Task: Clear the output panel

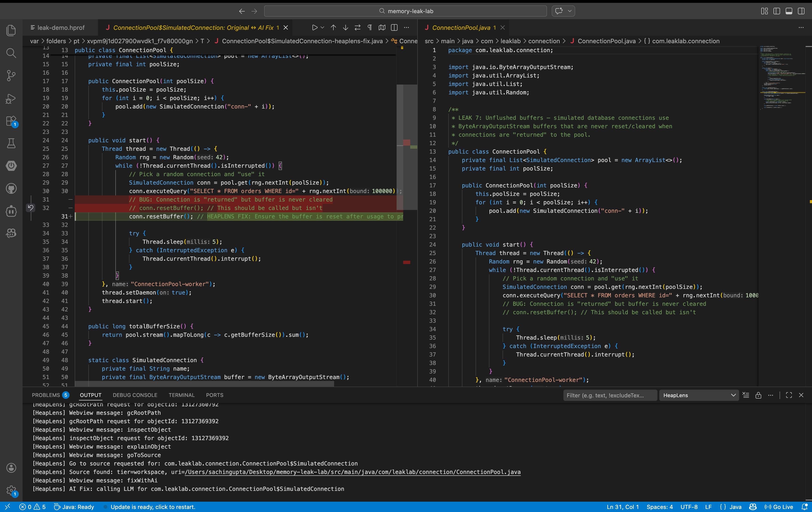Action: pos(746,395)
